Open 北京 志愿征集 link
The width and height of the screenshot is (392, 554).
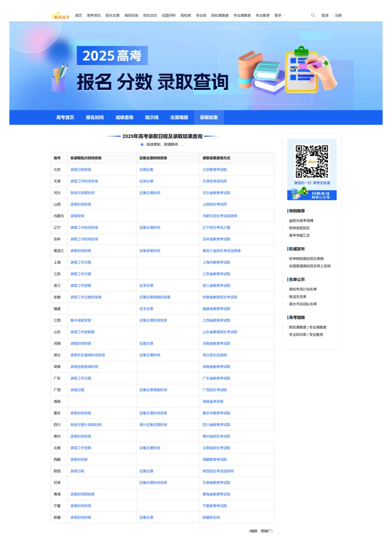pos(146,170)
